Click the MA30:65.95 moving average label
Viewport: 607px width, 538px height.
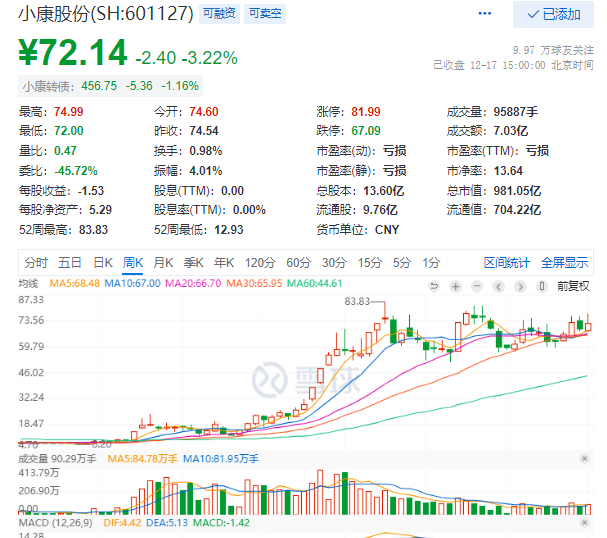click(x=254, y=283)
